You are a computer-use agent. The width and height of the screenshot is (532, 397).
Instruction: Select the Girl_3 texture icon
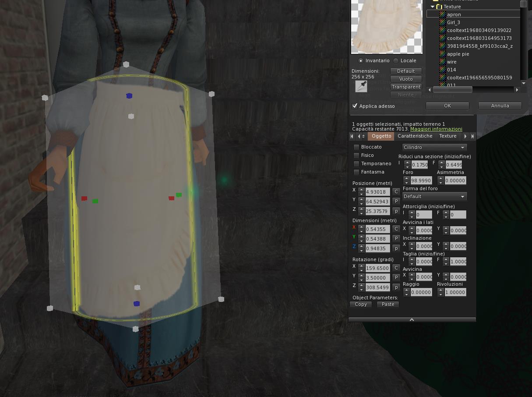tap(442, 22)
